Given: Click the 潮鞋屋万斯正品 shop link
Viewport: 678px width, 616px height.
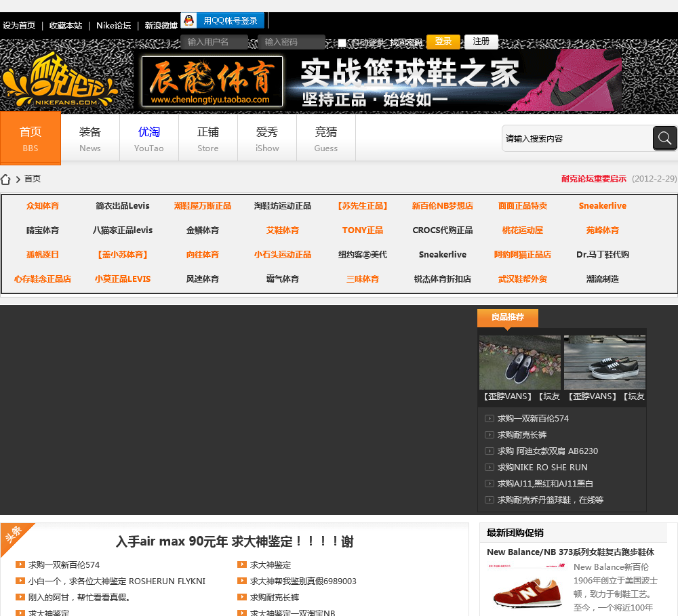Looking at the screenshot, I should (202, 206).
